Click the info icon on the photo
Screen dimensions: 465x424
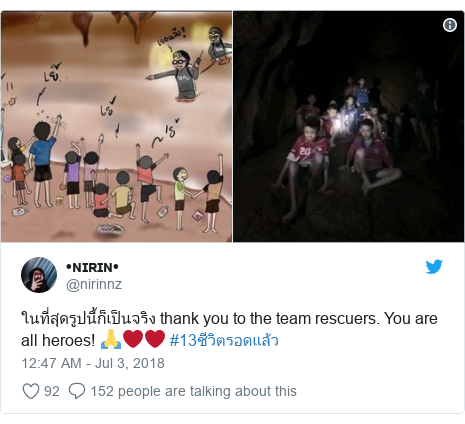pyautogui.click(x=450, y=25)
